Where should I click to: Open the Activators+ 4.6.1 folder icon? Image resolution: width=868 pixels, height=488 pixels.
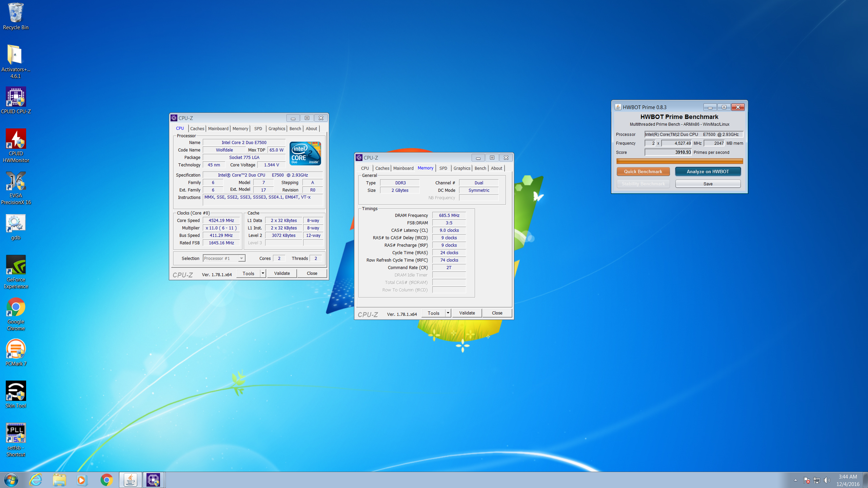click(x=16, y=62)
